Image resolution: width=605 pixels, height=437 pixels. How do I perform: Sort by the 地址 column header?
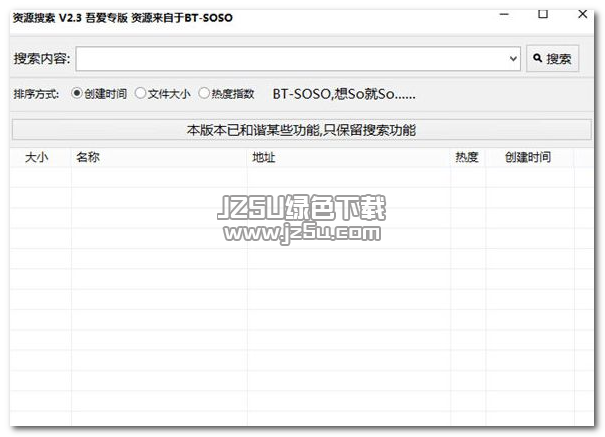349,157
